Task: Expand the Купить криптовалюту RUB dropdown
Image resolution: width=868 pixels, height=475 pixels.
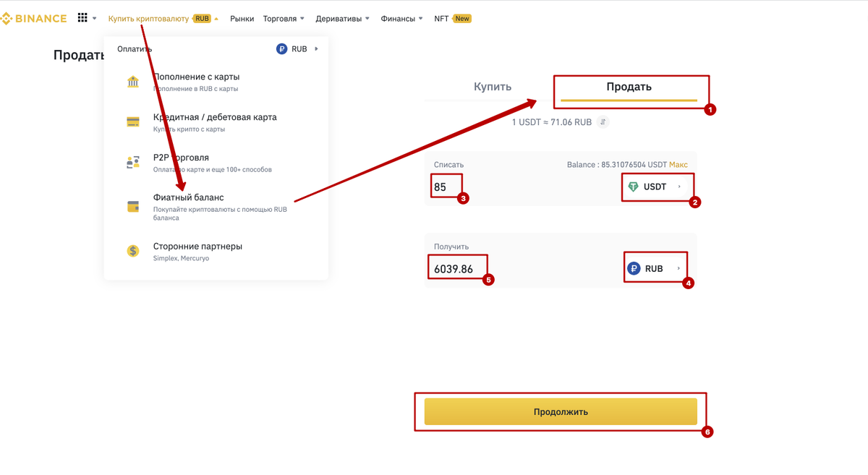Action: click(x=163, y=19)
